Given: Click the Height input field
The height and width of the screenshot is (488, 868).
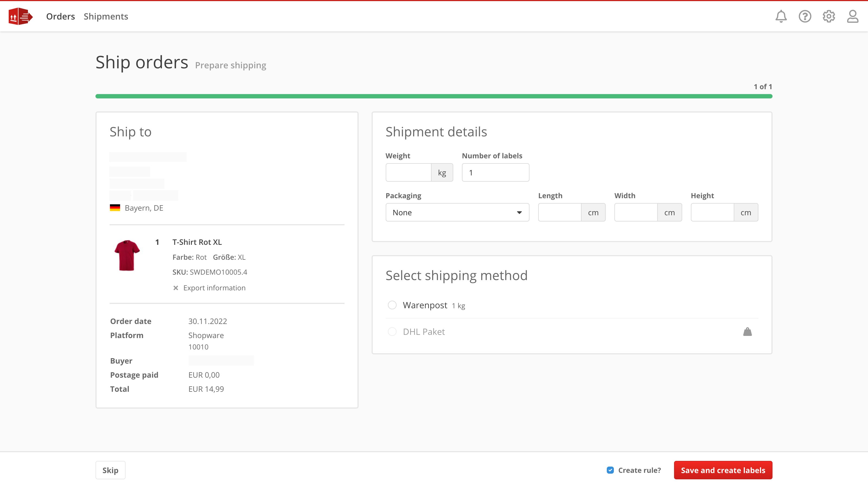Looking at the screenshot, I should [712, 213].
